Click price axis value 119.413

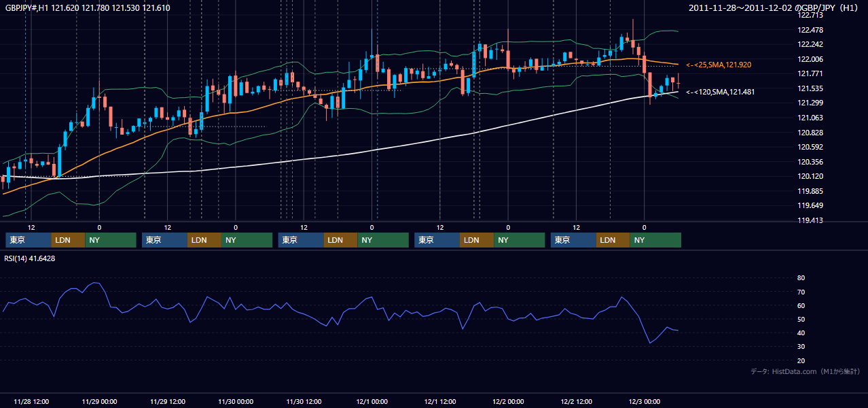click(810, 220)
